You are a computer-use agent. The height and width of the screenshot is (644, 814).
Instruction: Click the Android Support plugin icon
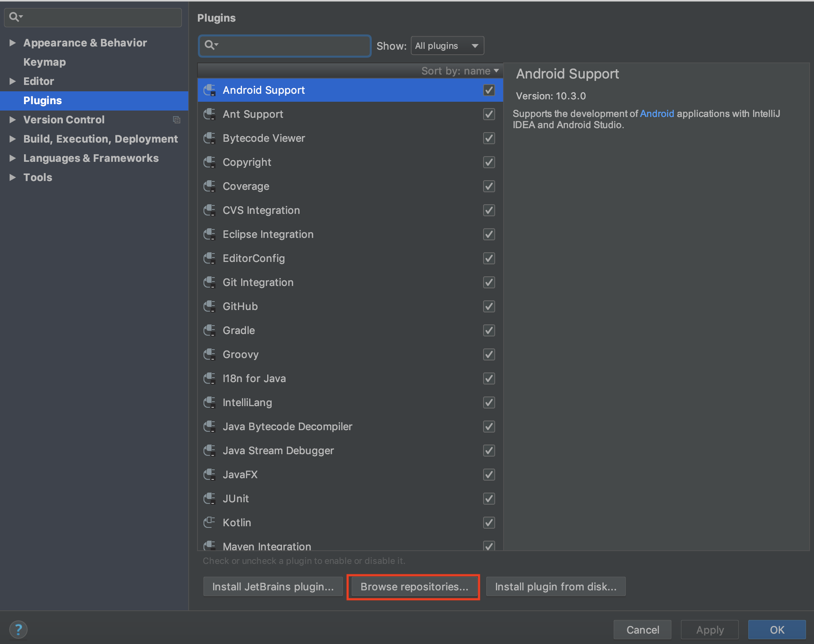click(x=210, y=90)
